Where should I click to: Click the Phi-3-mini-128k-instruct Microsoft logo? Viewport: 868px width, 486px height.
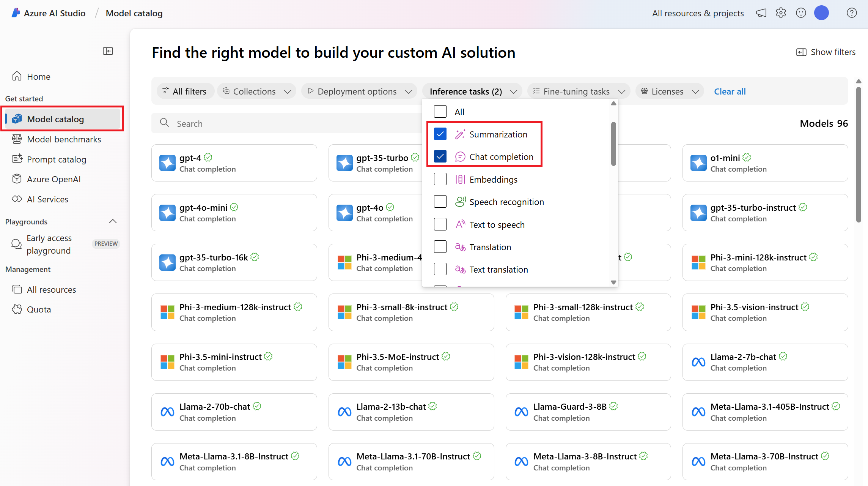[698, 262]
